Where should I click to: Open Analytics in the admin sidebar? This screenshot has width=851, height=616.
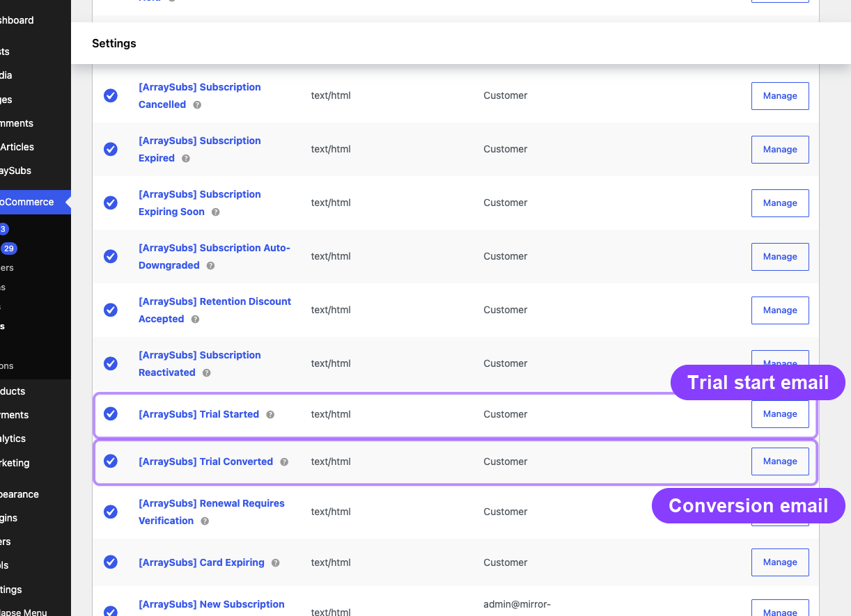14,439
